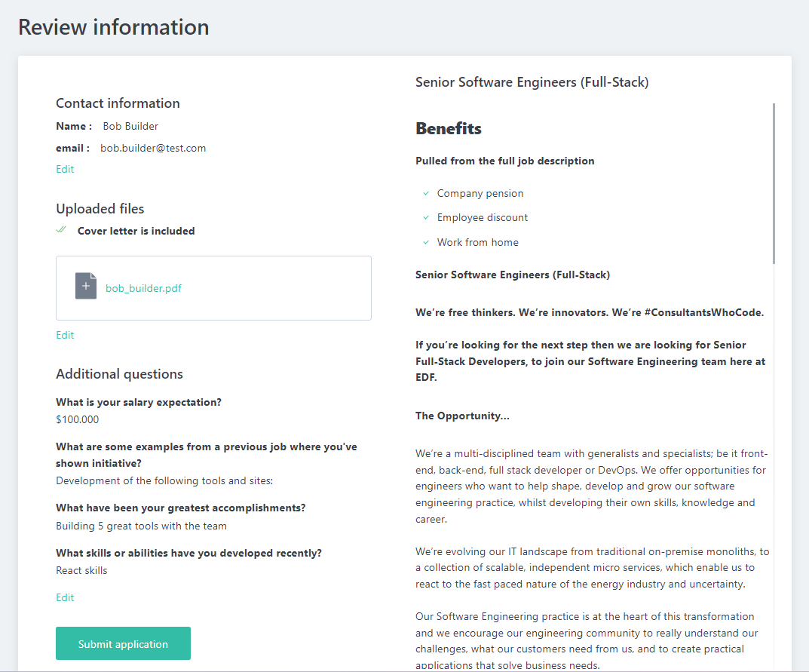Click the Opportunity subheading in job description
Viewport: 809px width, 672px height.
[x=462, y=416]
